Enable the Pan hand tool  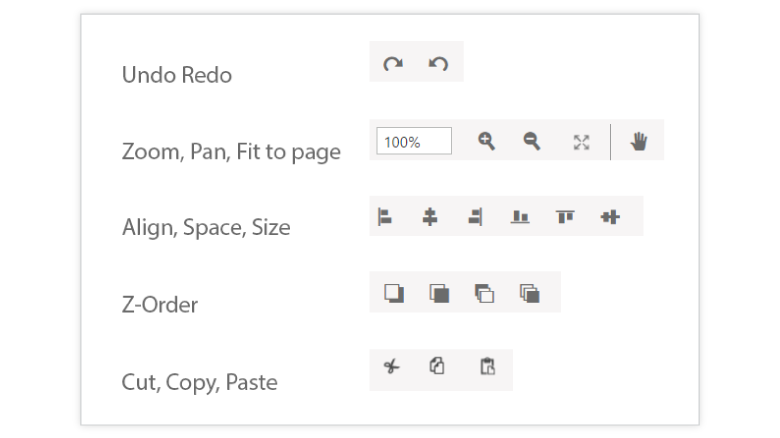639,142
